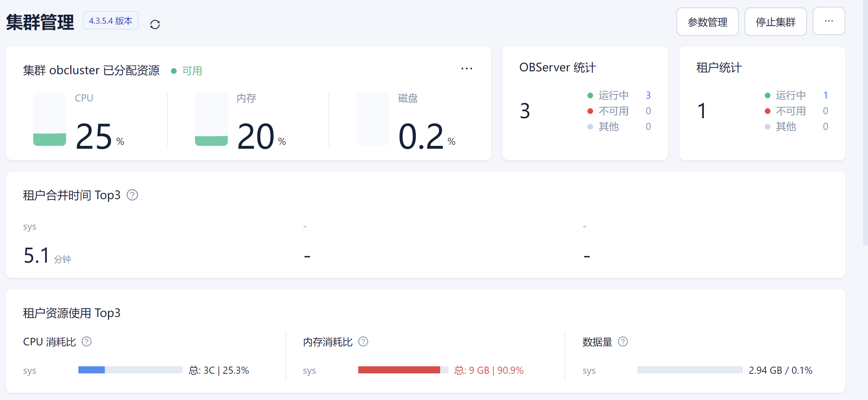This screenshot has height=400, width=868.
Task: Click the 停止集群 button
Action: tap(775, 22)
